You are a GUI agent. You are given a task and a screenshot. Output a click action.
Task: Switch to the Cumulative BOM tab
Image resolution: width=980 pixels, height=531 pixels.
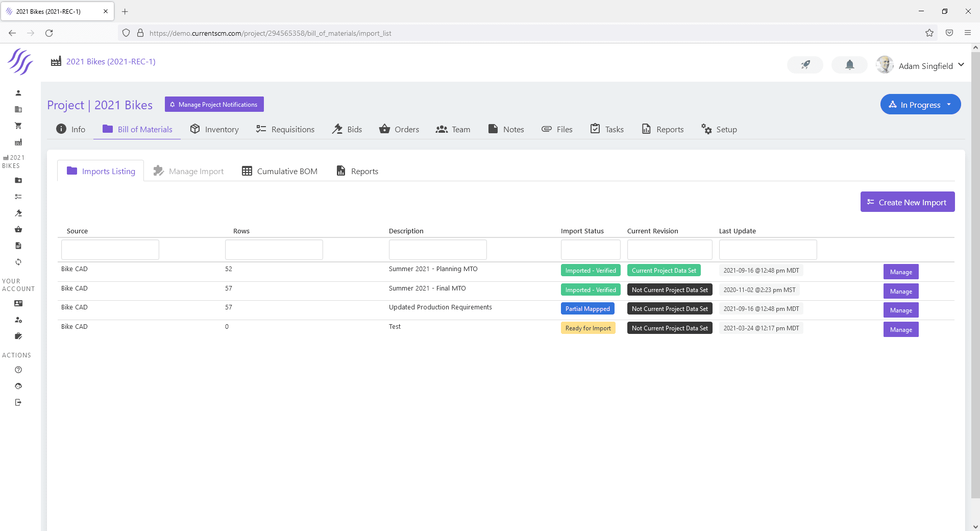pyautogui.click(x=280, y=171)
